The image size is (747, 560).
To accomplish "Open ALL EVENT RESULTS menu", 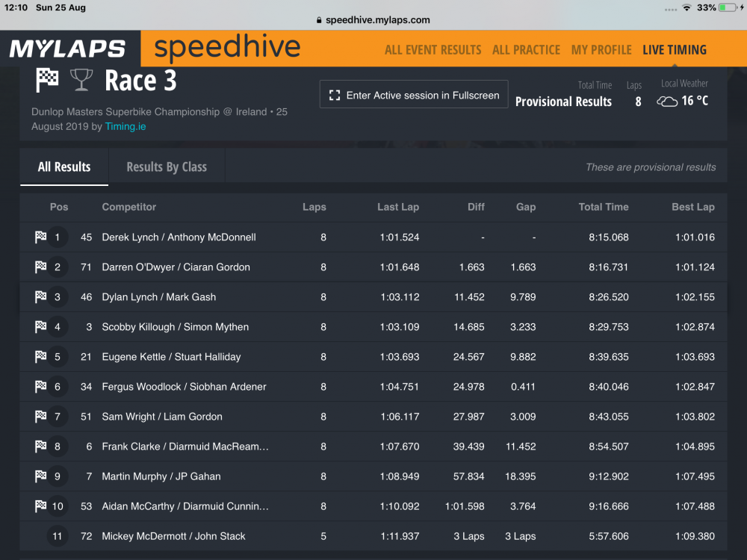I will pos(433,50).
